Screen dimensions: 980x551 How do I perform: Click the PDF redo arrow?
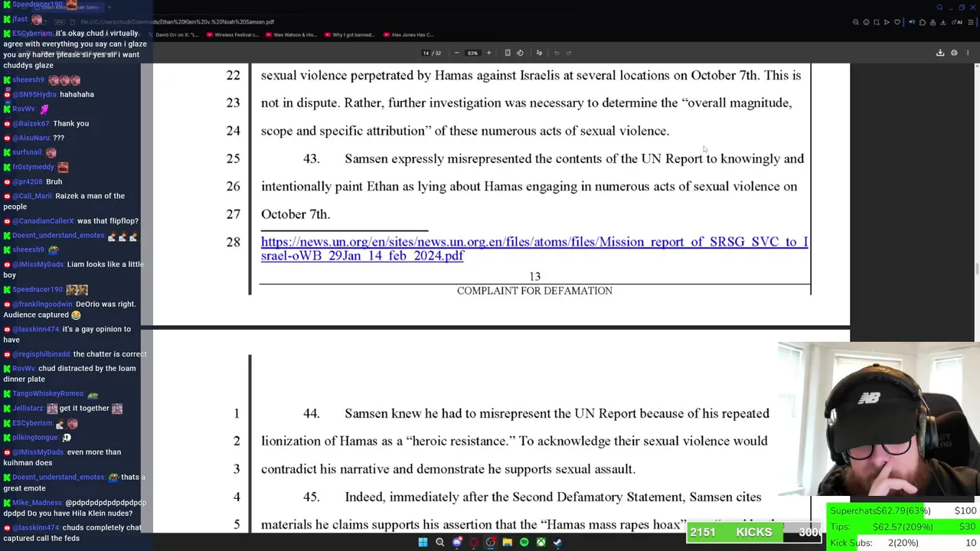[569, 53]
